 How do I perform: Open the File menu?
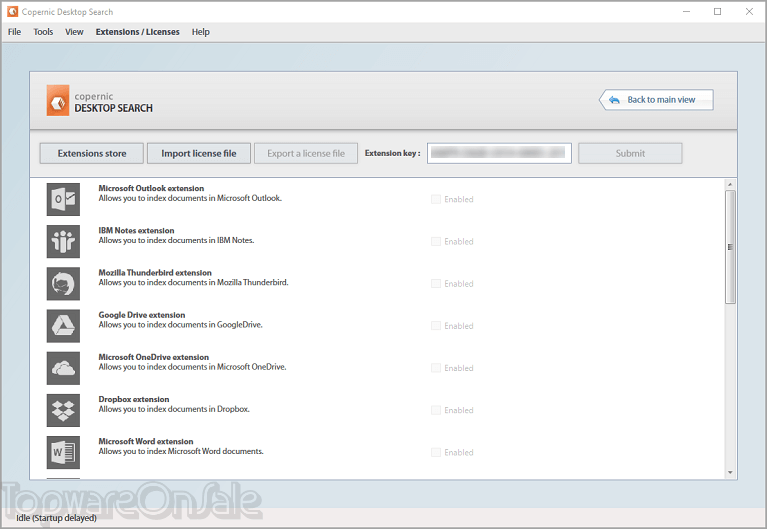point(14,32)
